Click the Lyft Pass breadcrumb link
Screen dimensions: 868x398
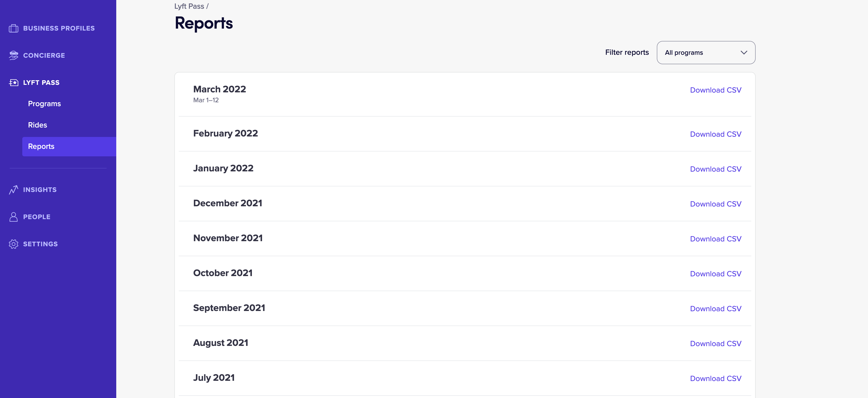(x=189, y=6)
